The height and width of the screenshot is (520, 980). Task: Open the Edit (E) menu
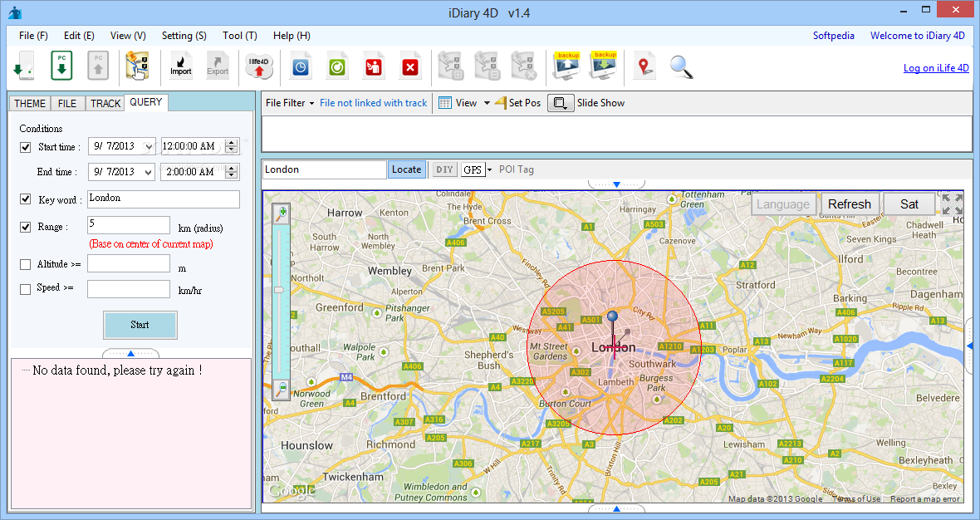tap(79, 36)
